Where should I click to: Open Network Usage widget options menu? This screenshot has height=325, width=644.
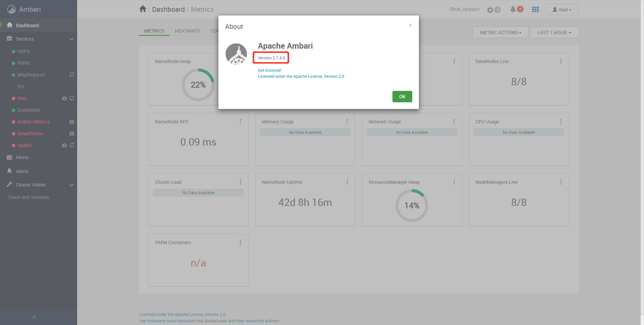[x=454, y=122]
